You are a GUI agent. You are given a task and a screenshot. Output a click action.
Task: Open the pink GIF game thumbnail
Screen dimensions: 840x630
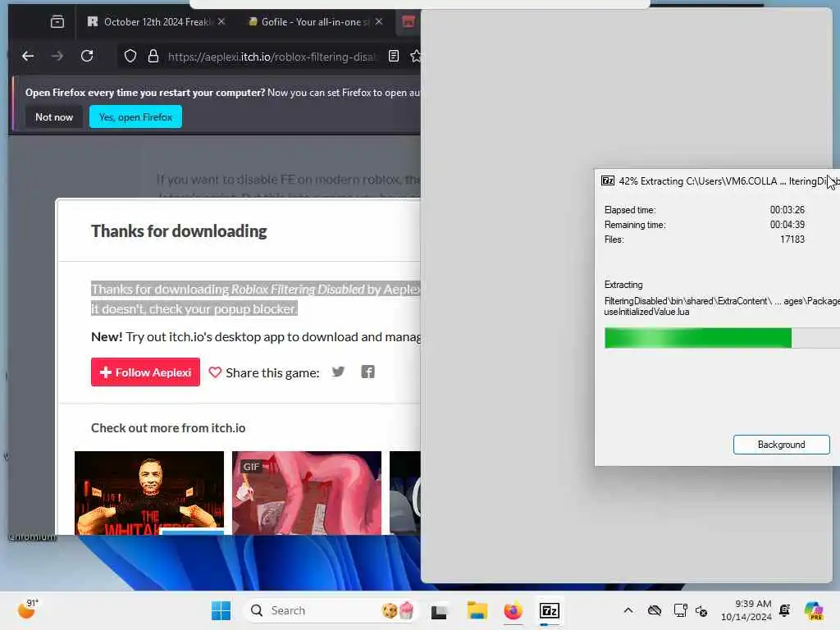(307, 493)
